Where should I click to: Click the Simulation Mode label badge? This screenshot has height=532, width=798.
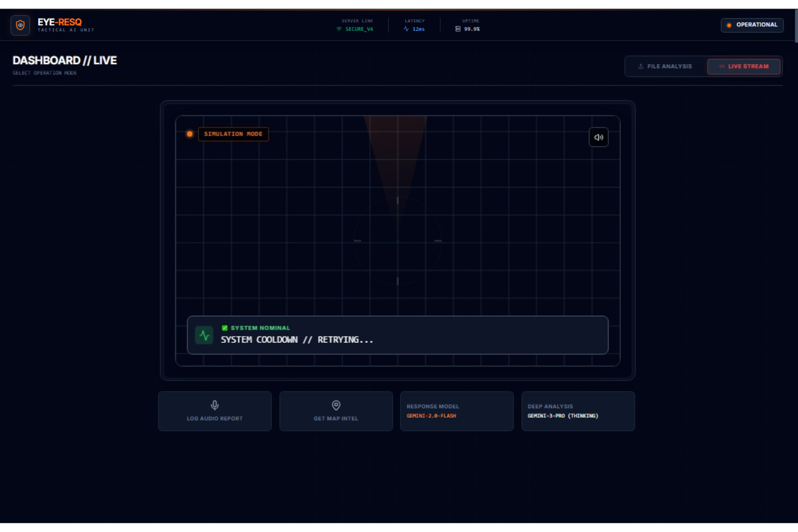[x=233, y=134]
